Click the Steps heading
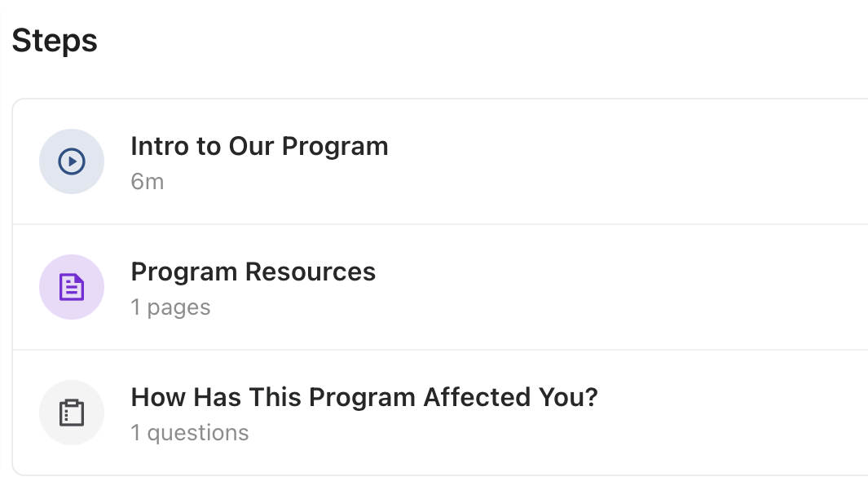This screenshot has height=499, width=868. (x=55, y=41)
